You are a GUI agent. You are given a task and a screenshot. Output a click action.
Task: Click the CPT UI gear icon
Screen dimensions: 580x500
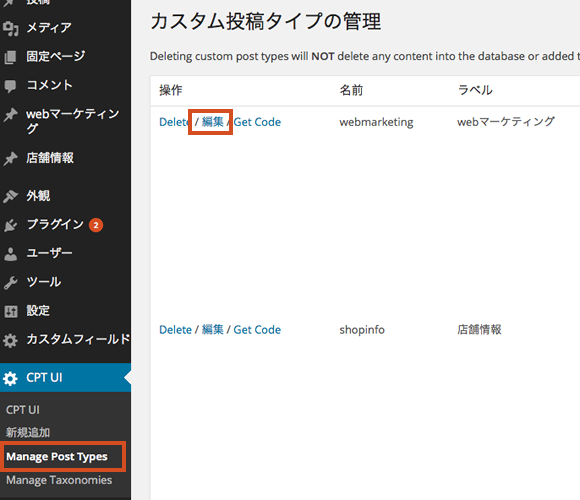[x=10, y=378]
